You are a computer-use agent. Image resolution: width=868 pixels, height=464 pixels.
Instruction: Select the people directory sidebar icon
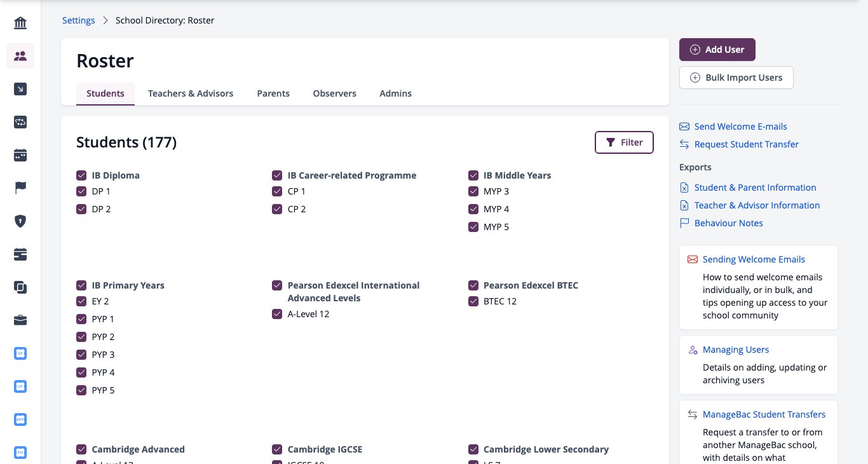20,56
